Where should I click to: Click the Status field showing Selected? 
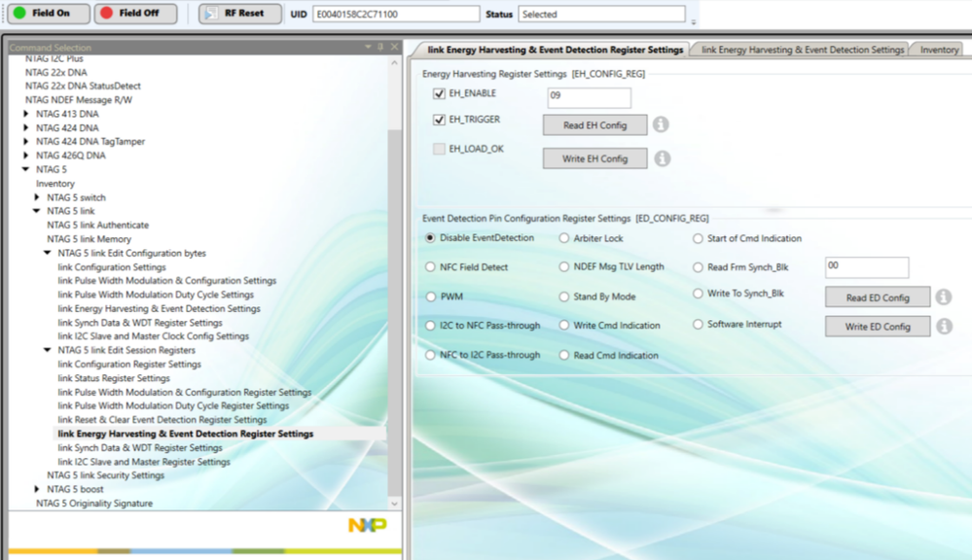pos(602,14)
